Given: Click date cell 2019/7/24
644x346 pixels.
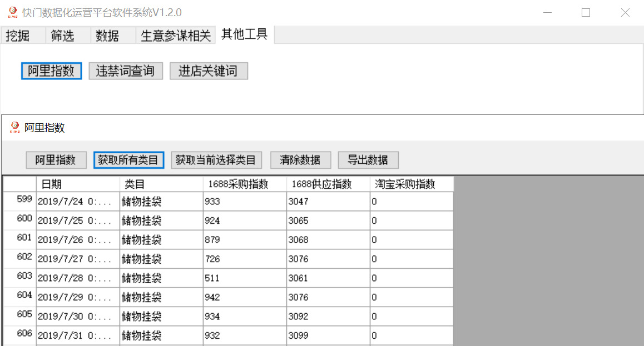Looking at the screenshot, I should tap(78, 201).
